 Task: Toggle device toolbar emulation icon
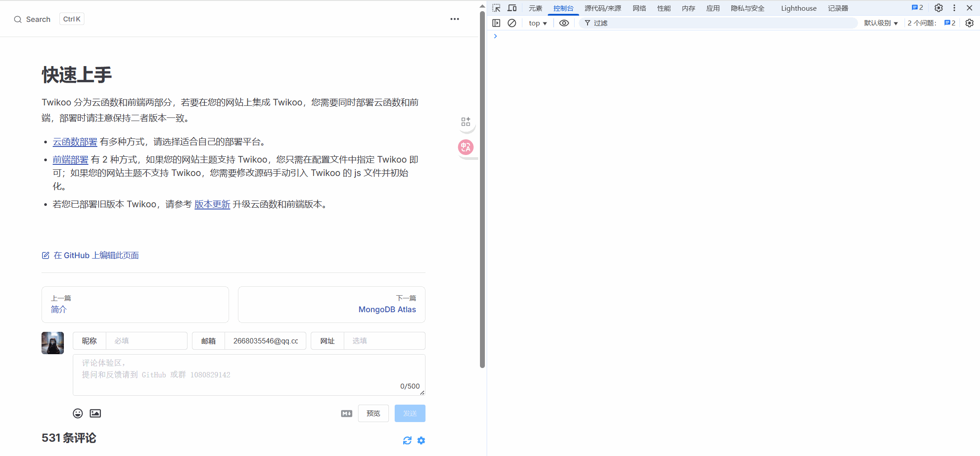512,8
